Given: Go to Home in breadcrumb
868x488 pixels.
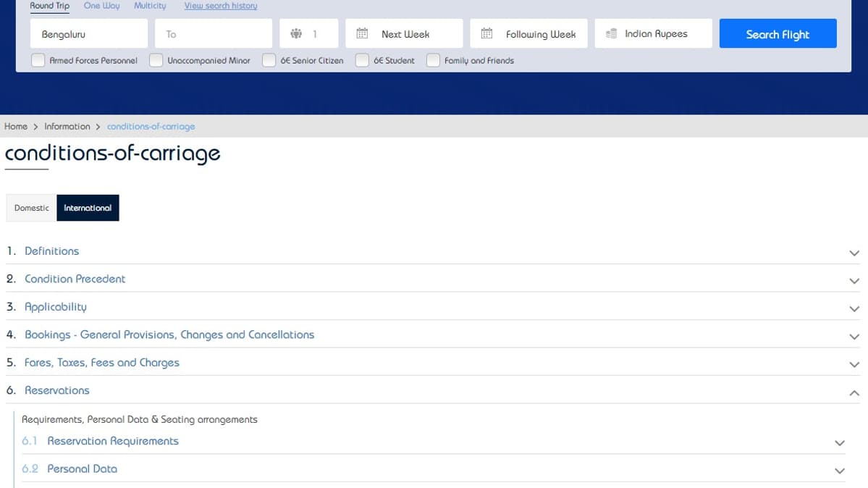Looking at the screenshot, I should [16, 126].
